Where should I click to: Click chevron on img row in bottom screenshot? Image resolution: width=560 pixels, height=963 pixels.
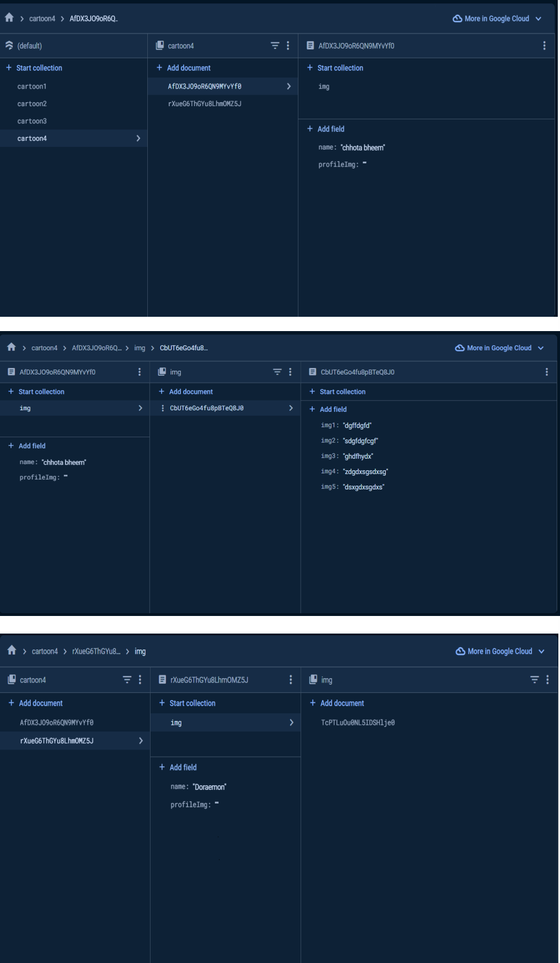tap(292, 723)
